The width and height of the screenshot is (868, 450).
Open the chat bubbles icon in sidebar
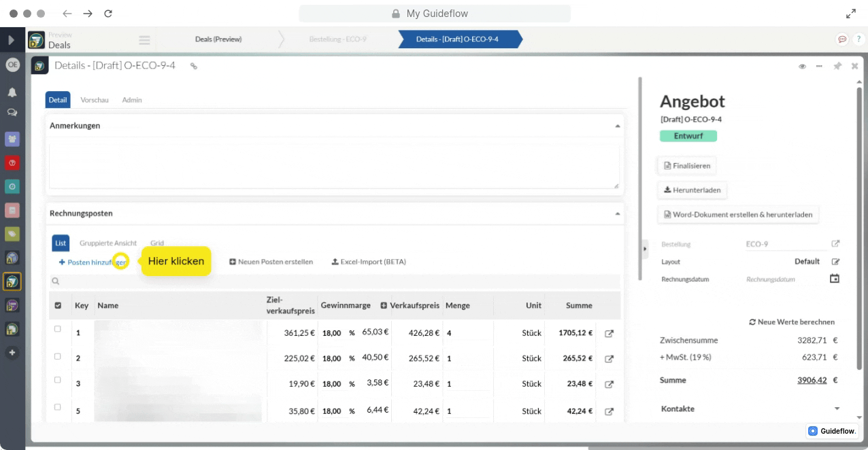pos(12,112)
